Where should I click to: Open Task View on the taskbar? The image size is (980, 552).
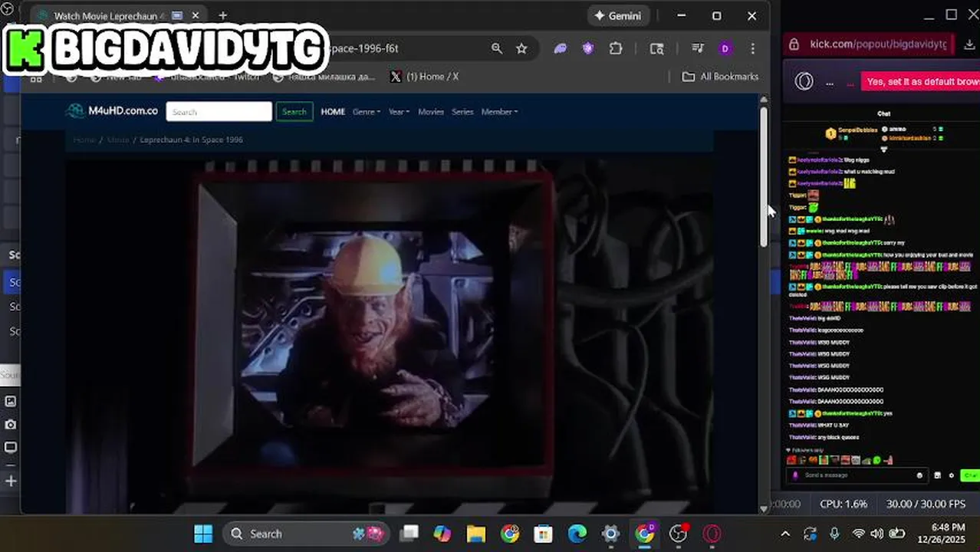click(410, 534)
